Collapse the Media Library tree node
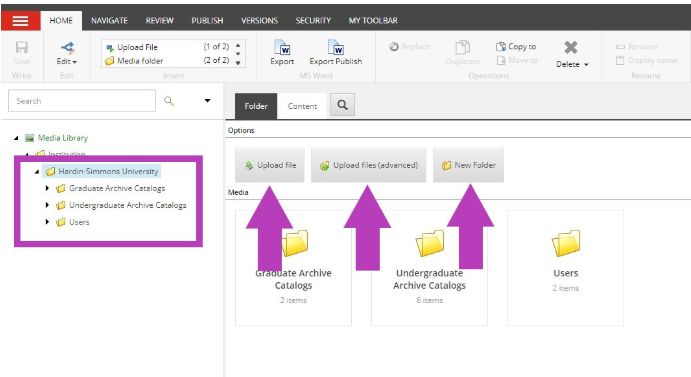Screen dimensions: 691x377 pyautogui.click(x=16, y=138)
